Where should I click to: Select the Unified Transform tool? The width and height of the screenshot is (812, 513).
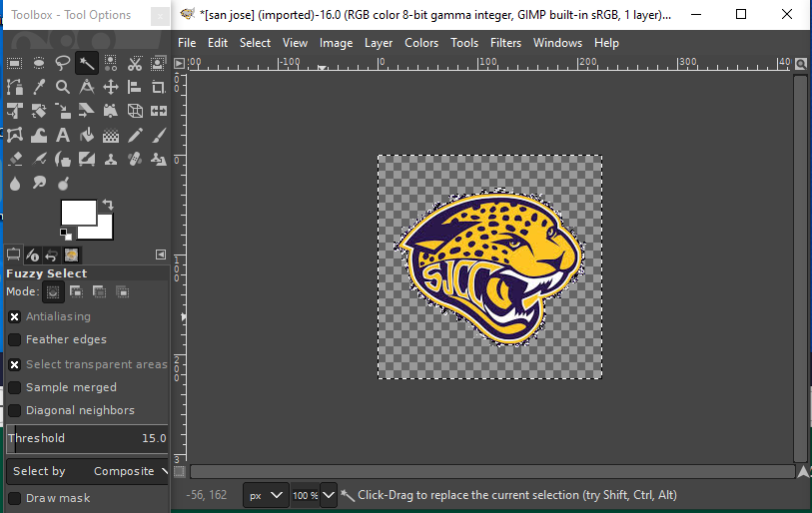(15, 111)
